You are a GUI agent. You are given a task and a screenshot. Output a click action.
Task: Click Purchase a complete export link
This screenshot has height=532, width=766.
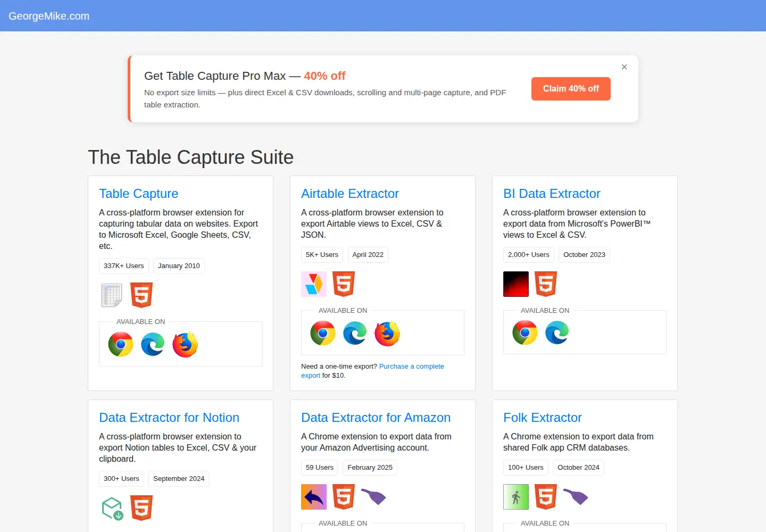tap(372, 371)
